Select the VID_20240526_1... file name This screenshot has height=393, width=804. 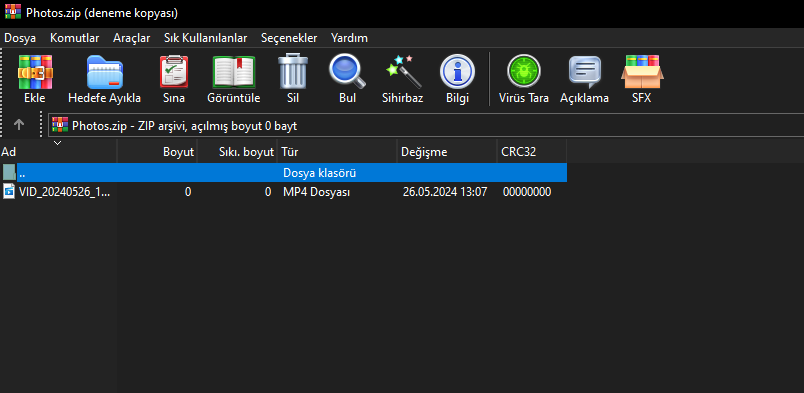pos(64,192)
